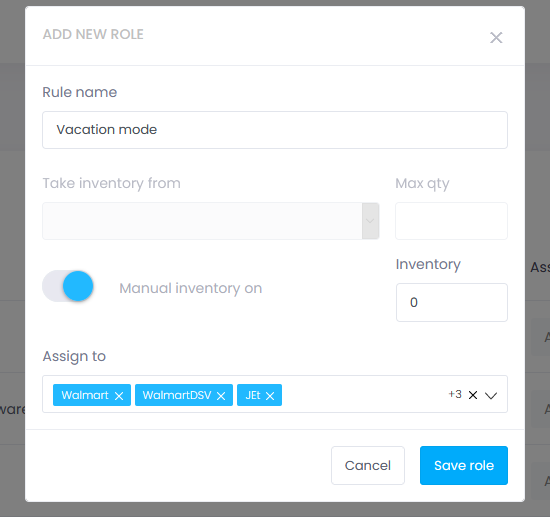
Task: Click the Save role button
Action: [464, 465]
